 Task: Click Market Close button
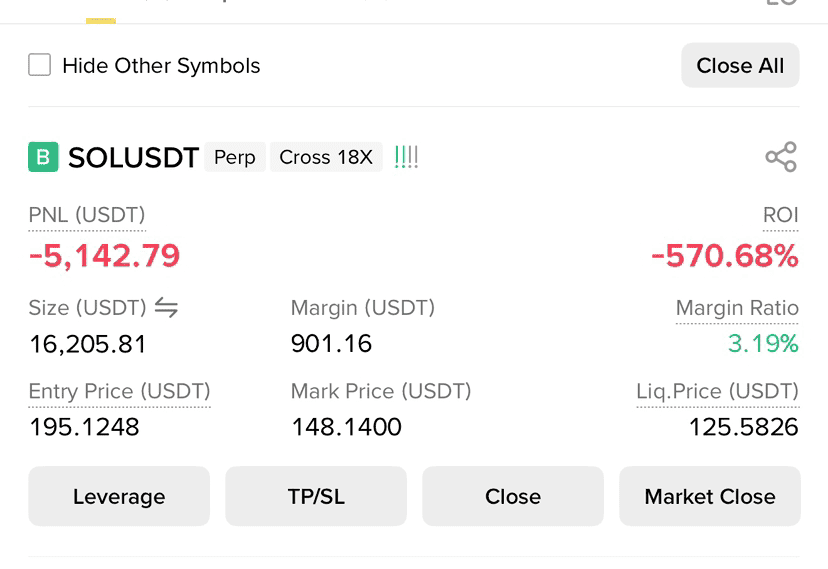pyautogui.click(x=710, y=496)
